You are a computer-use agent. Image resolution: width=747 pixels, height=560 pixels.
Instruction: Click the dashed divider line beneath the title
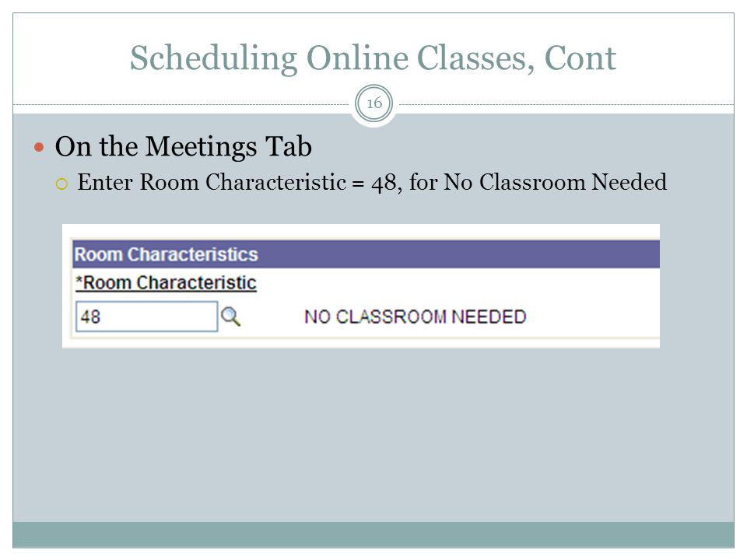coord(181,104)
